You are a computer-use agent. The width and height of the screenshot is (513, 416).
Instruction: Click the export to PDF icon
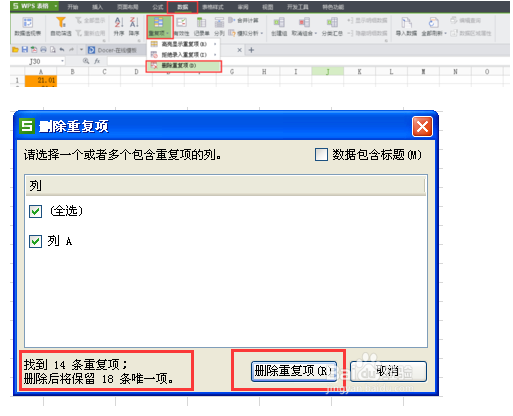[34, 50]
